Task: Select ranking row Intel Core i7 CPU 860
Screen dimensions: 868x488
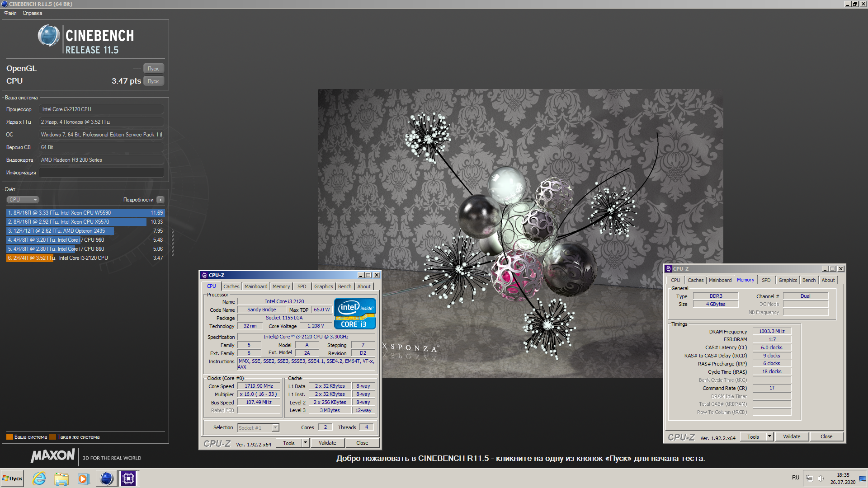Action: point(85,249)
